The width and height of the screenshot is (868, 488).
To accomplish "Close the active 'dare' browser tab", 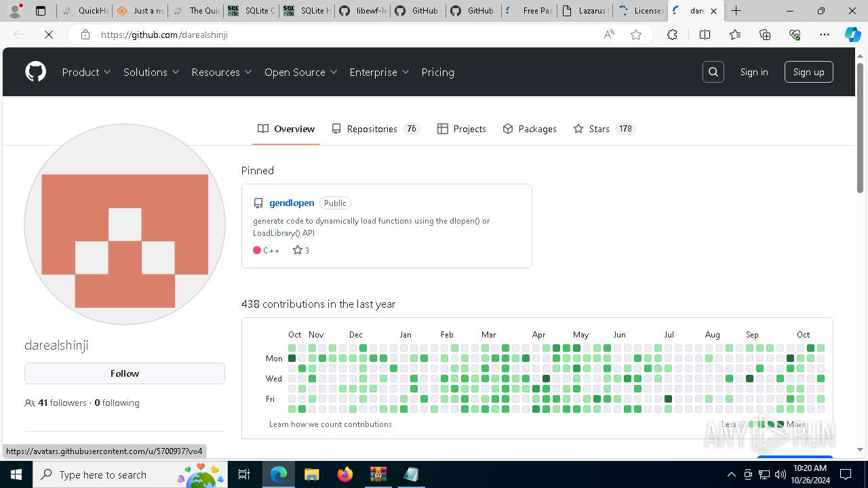I will [x=713, y=11].
